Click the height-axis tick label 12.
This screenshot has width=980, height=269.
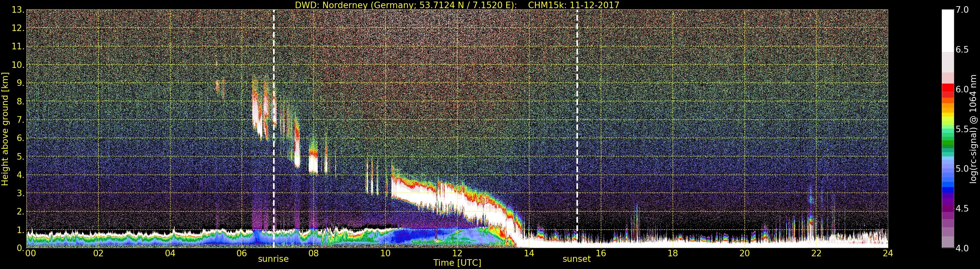pyautogui.click(x=18, y=28)
